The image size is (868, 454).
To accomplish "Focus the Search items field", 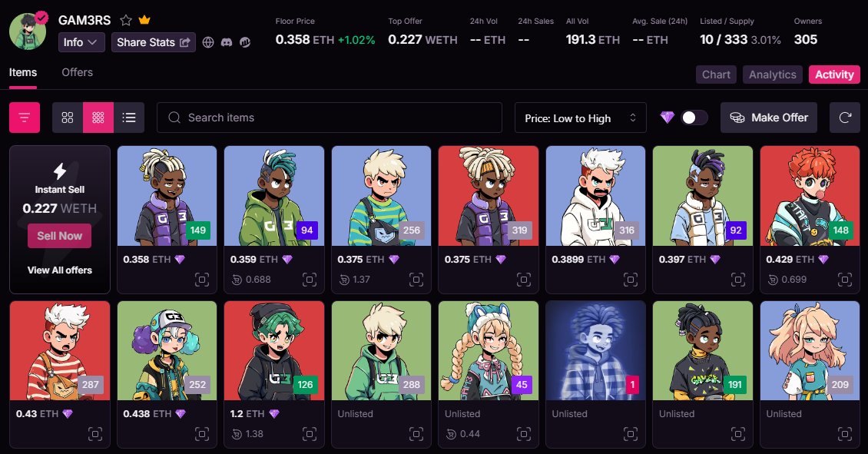I will (x=330, y=118).
